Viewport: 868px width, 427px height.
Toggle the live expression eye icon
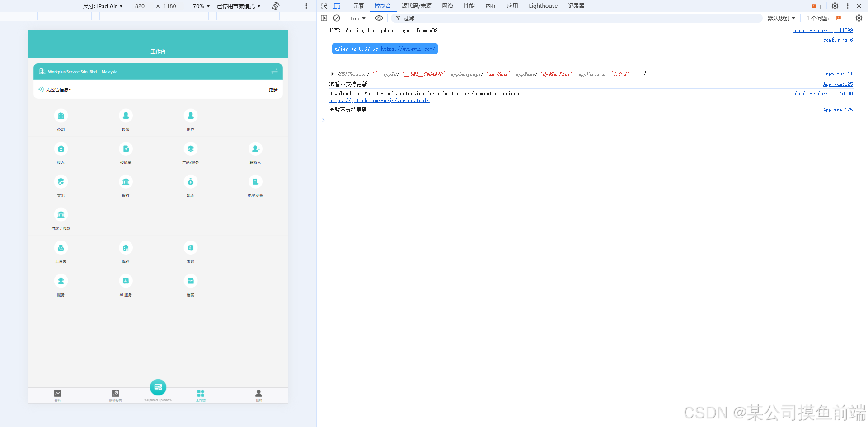click(x=379, y=18)
